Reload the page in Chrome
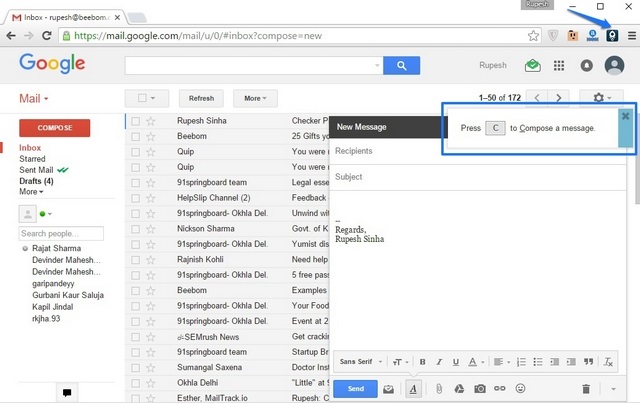Viewport: 640px width, 403px height. coord(47,36)
